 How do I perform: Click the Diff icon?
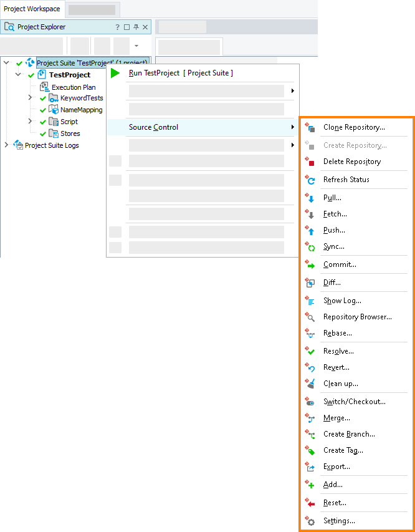tap(310, 283)
